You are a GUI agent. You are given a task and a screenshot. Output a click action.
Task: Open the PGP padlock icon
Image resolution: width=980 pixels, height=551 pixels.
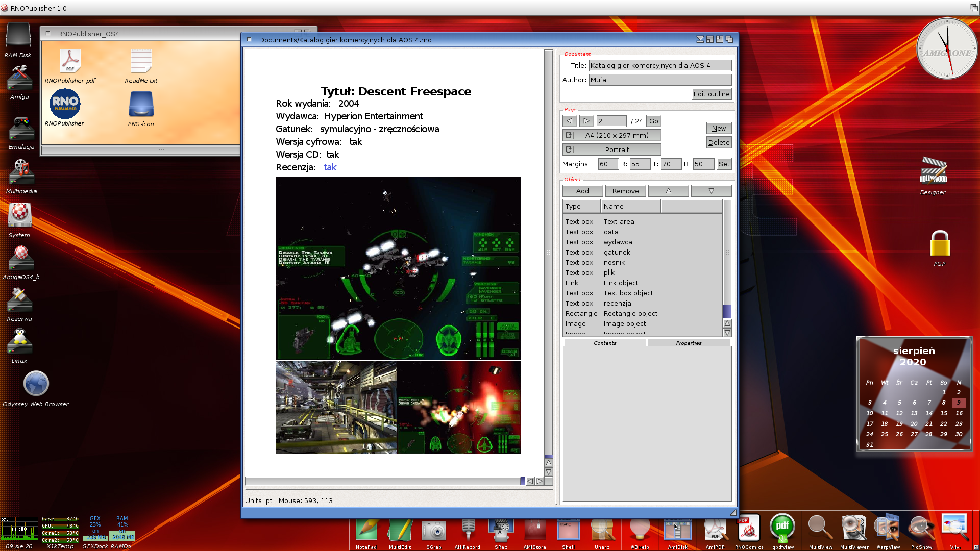tap(939, 244)
